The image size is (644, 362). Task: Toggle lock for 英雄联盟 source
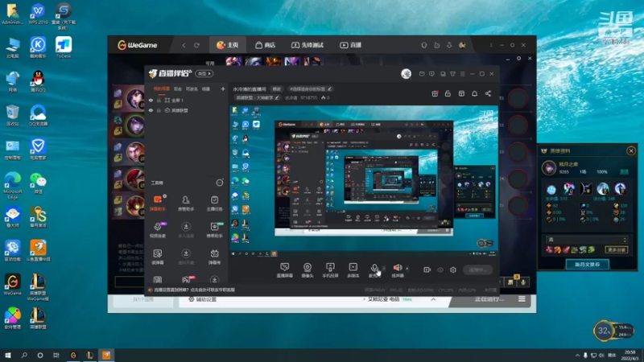coord(159,110)
